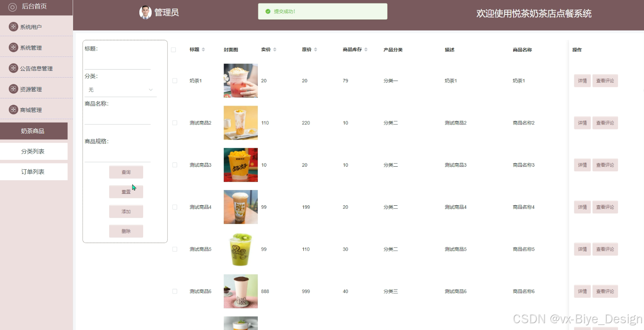The height and width of the screenshot is (330, 644).
Task: Click the 奶茶1 cover thumbnail
Action: point(240,81)
